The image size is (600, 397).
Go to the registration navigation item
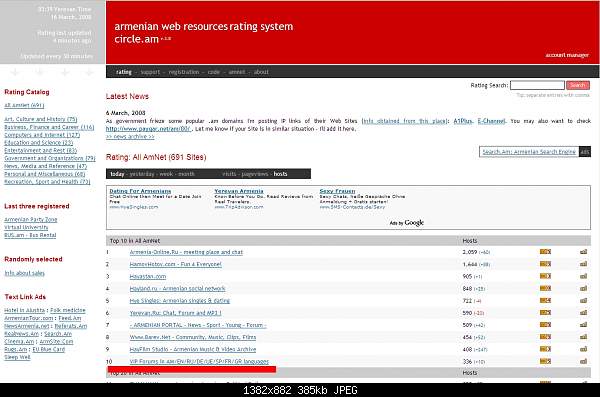click(184, 72)
